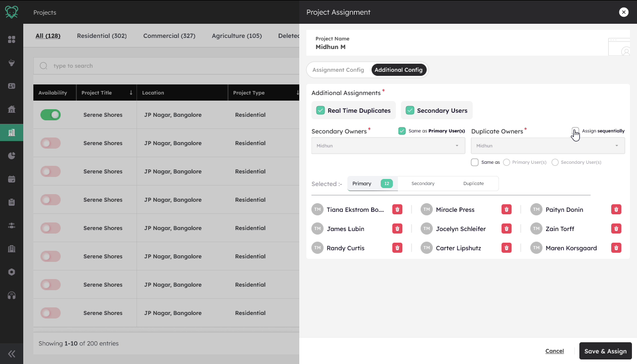Select Secondary User(s) radio option
Viewport: 637px width, 364px height.
pos(555,162)
